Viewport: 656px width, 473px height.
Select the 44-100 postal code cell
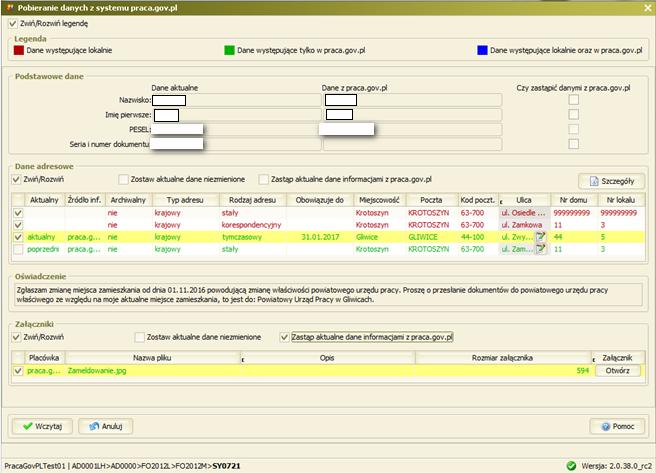pos(477,237)
